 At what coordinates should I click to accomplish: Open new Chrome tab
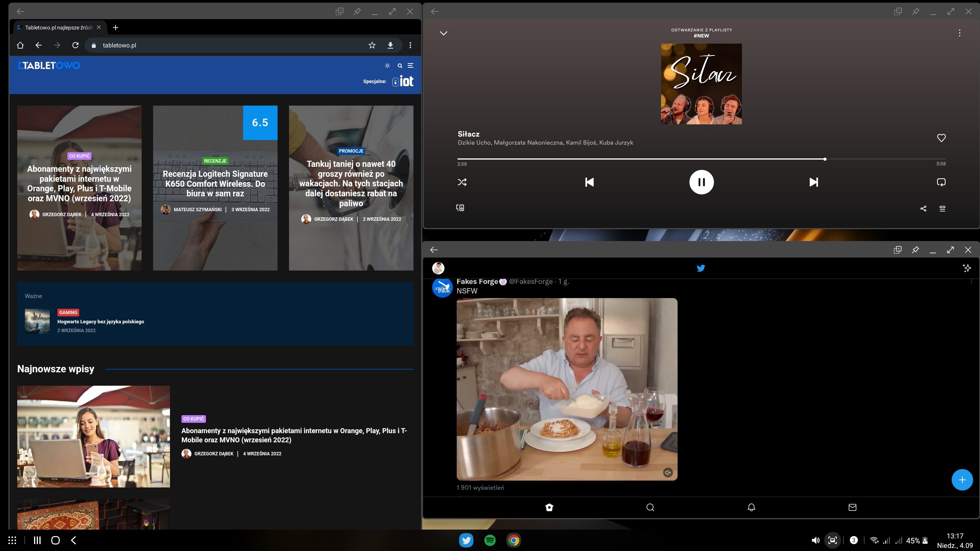(116, 28)
